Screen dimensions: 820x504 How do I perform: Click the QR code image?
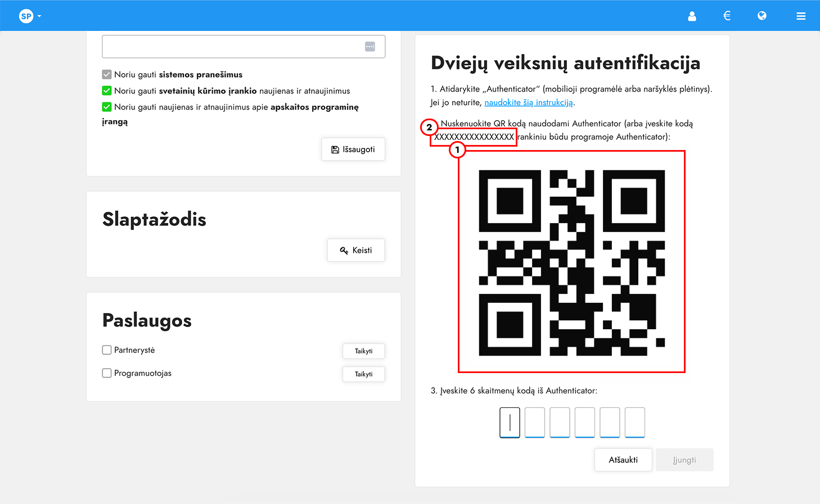click(571, 261)
